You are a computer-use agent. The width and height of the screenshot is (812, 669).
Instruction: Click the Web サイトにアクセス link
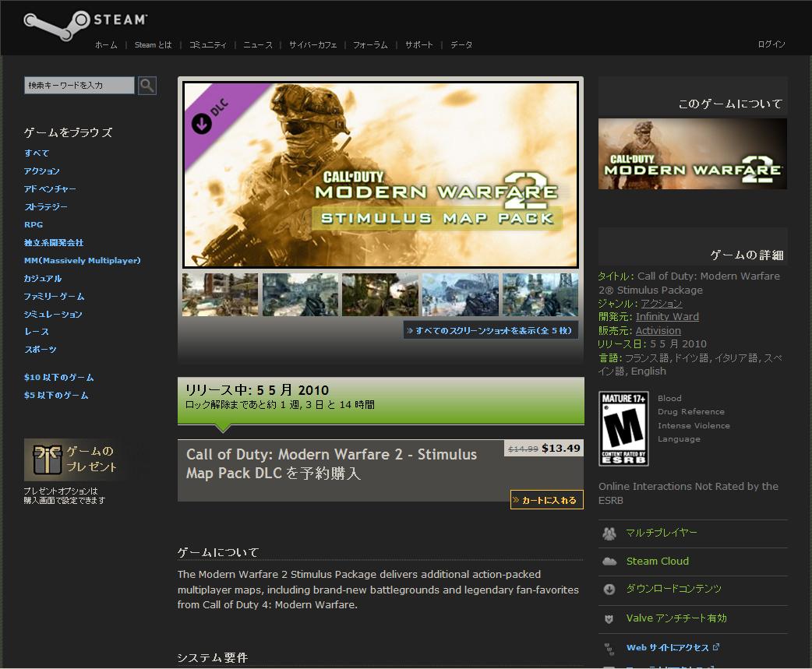pos(668,647)
